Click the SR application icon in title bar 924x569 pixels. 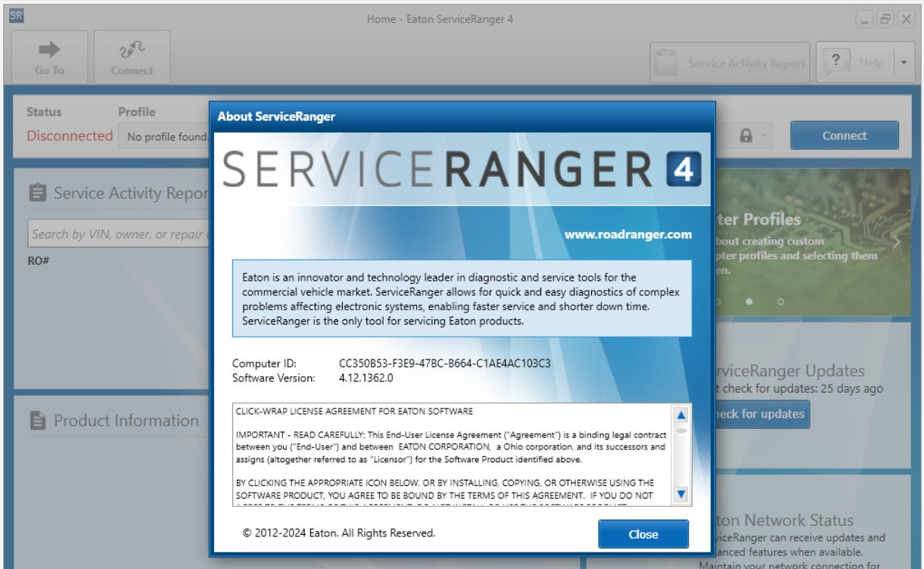(x=16, y=17)
